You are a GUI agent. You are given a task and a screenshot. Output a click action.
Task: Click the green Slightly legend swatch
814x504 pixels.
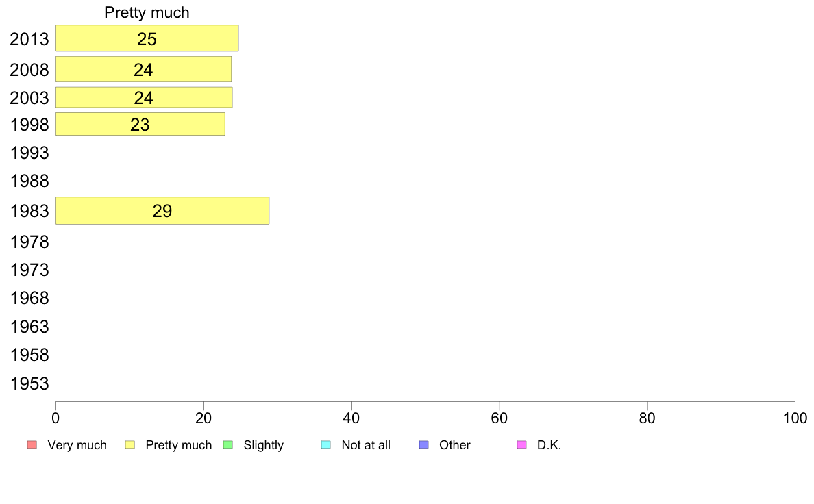(x=228, y=445)
